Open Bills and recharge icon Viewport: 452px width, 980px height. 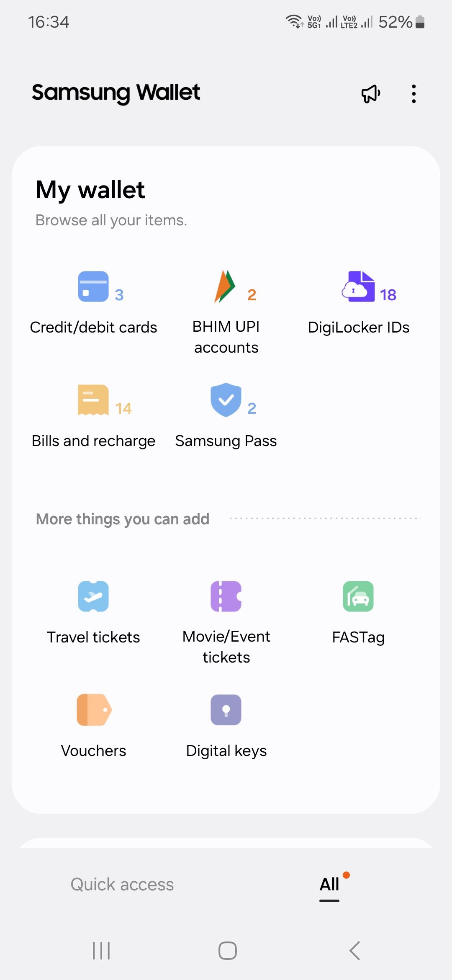[x=93, y=400]
